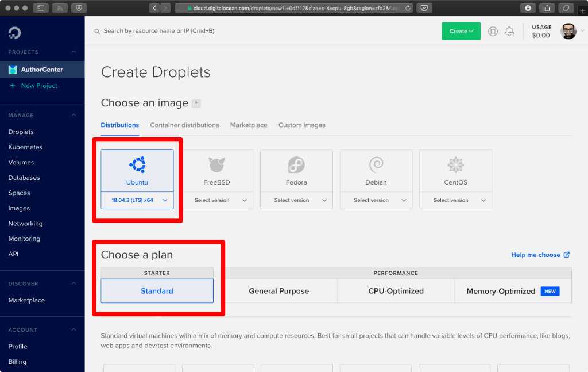Click the user avatar picture

click(568, 32)
